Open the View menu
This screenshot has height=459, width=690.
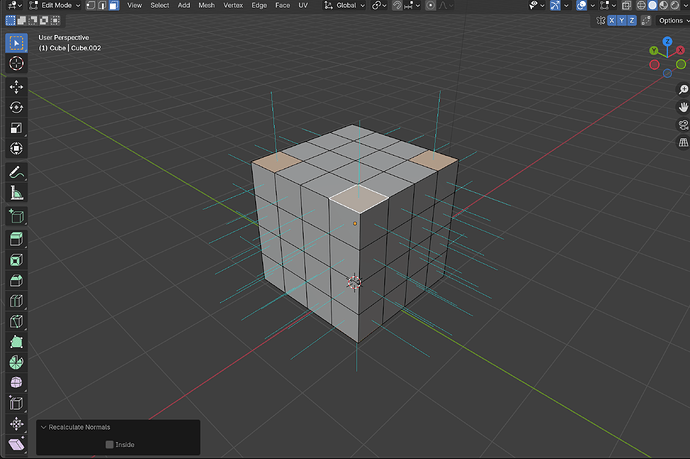[134, 5]
